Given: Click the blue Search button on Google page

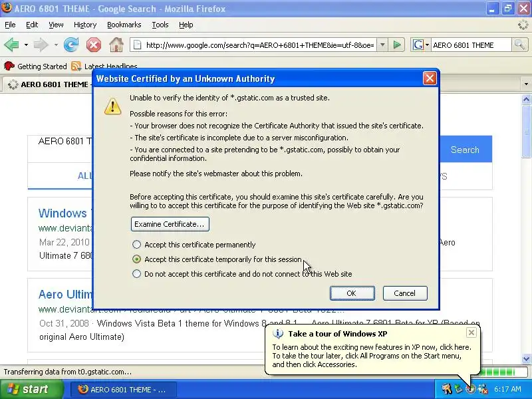Looking at the screenshot, I should [465, 150].
